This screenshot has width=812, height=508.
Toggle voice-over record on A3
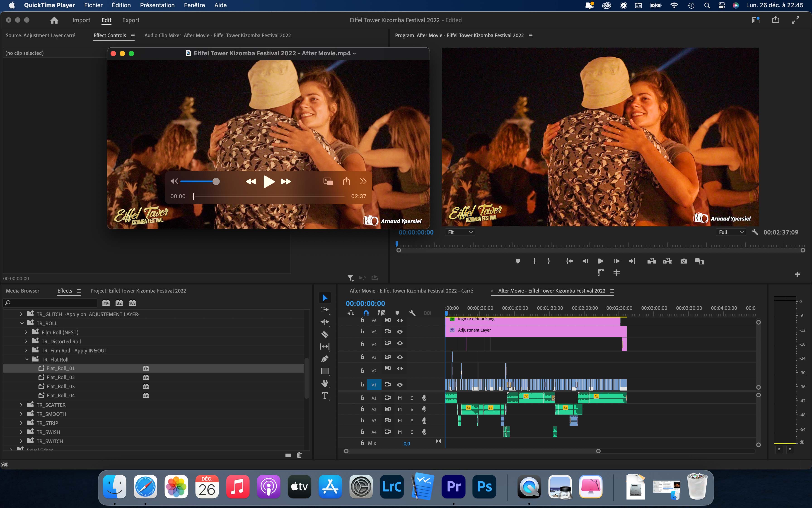coord(424,420)
